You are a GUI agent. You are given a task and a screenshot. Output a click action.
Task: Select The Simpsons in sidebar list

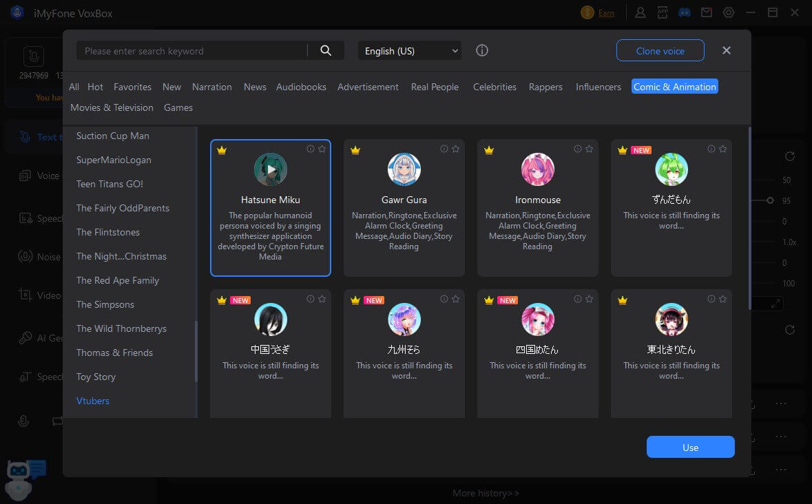[x=105, y=304]
